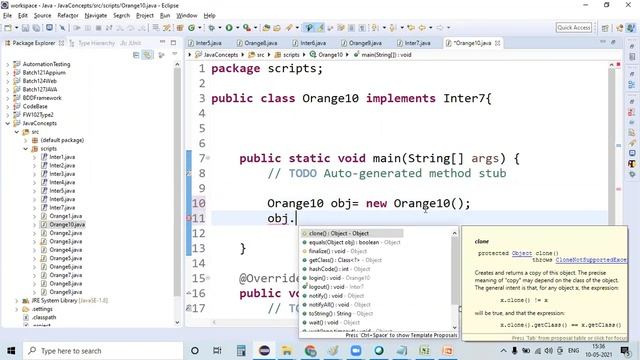The width and height of the screenshot is (640, 360).
Task: Click the content assist list scrollbar
Action: 454,271
